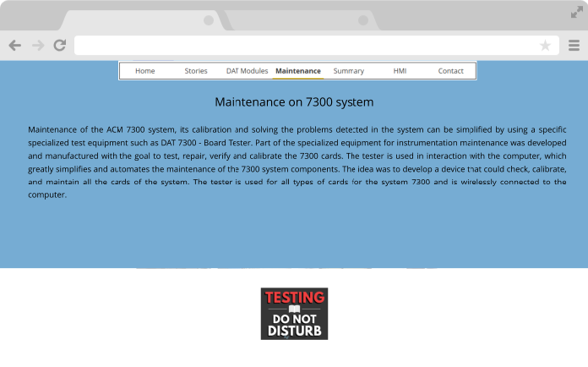Open the DAT Modules page
The image size is (588, 367).
247,71
